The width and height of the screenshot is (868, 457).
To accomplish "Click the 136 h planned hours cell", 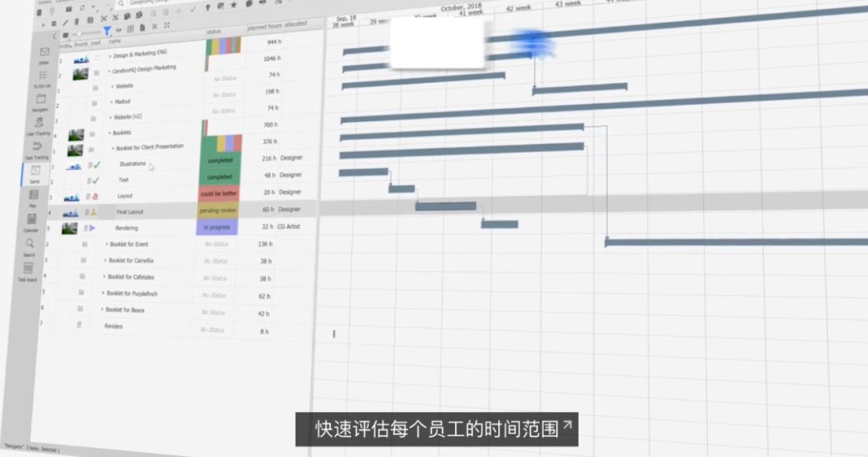I will click(x=264, y=245).
